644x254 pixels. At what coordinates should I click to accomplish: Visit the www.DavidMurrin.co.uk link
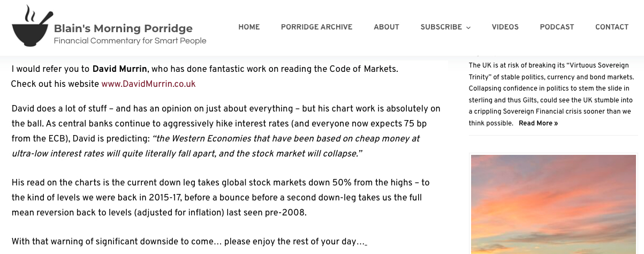click(148, 84)
